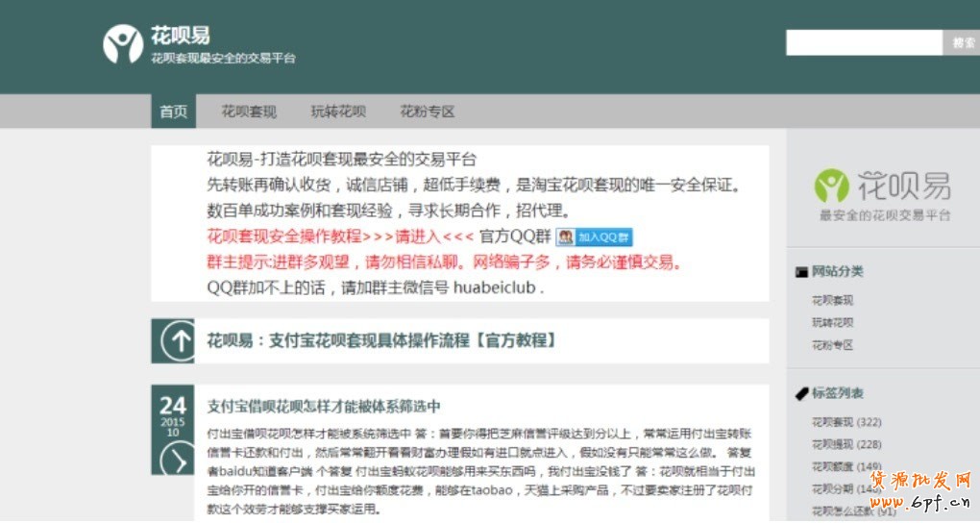The image size is (980, 523).
Task: Click the 加入QQ群 badge icon
Action: pos(594,237)
